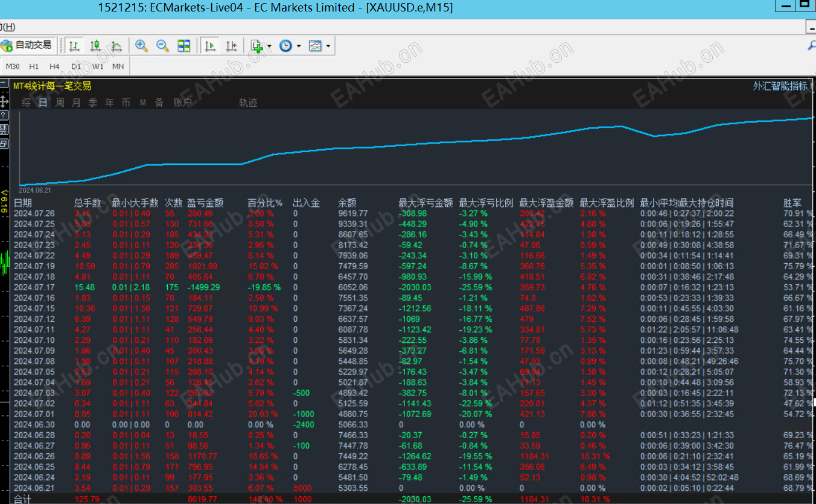Zoom out on the chart
The width and height of the screenshot is (816, 504).
(163, 46)
